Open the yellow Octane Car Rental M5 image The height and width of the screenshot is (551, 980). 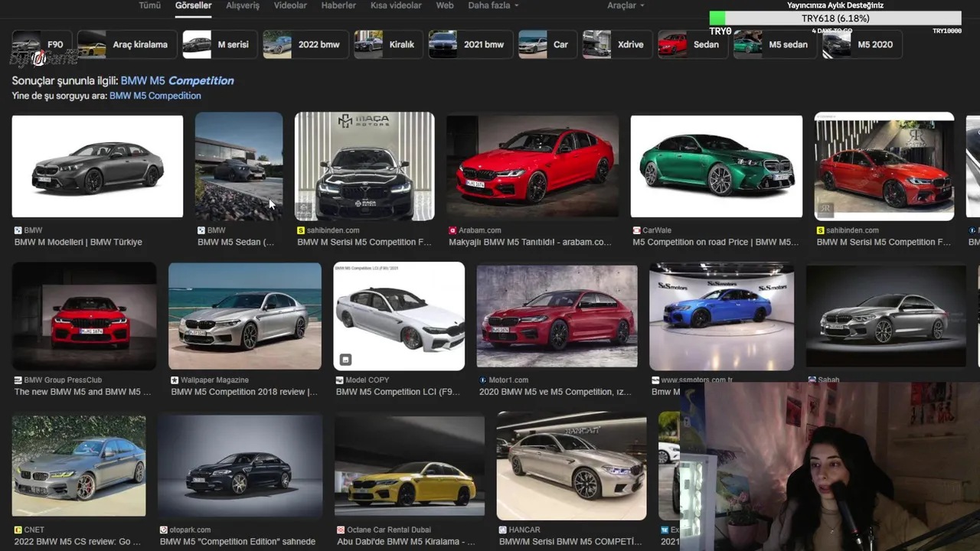[x=410, y=465]
